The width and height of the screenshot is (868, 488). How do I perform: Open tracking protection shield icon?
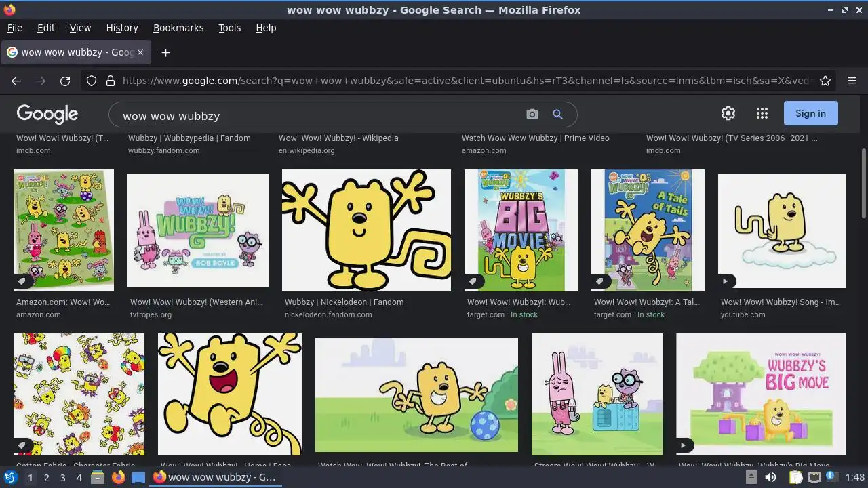(92, 81)
